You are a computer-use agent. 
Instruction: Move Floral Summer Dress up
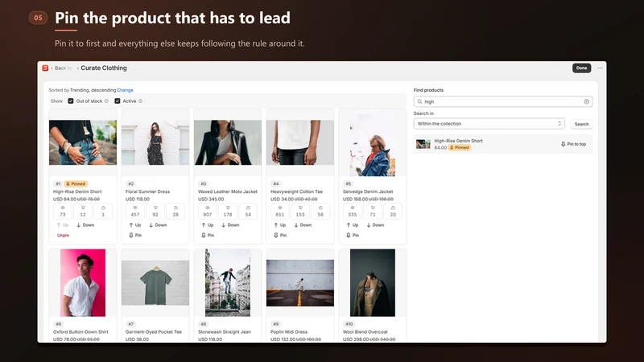(x=134, y=225)
